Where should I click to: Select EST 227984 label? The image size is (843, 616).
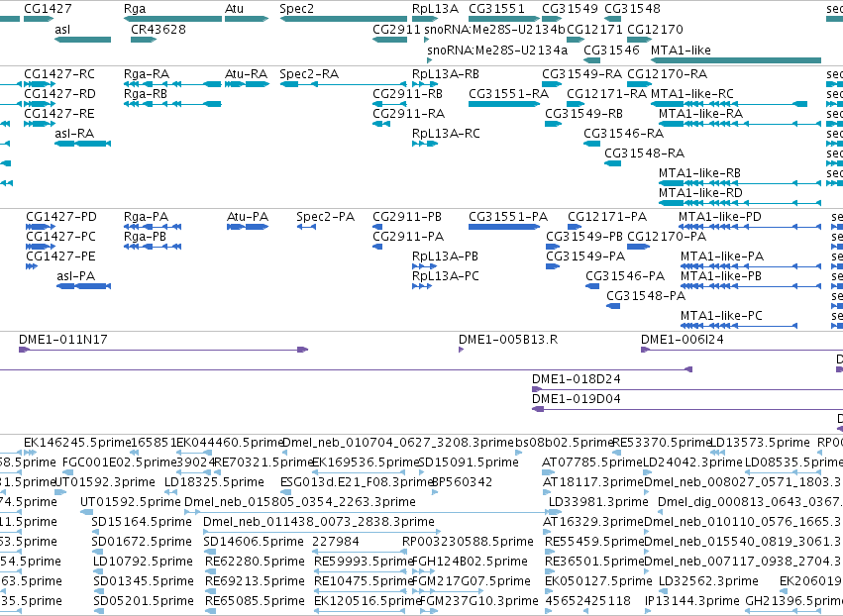pyautogui.click(x=336, y=542)
